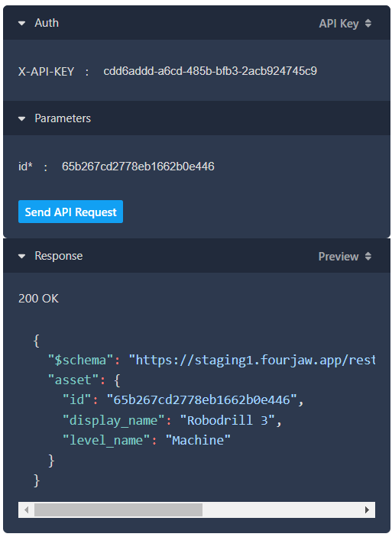Image resolution: width=392 pixels, height=537 pixels.
Task: Collapse the Parameters section arrow
Action: tap(21, 119)
